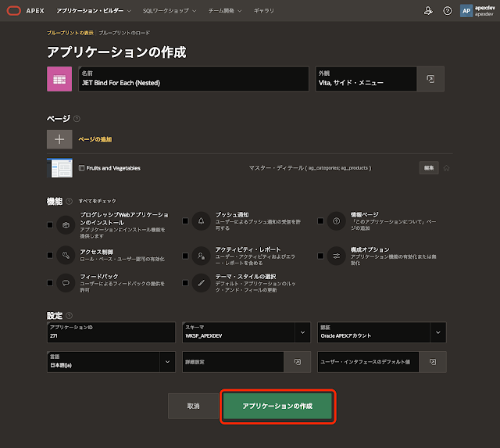500x448 pixels.
Task: Open help icon beside 設定 heading
Action: pyautogui.click(x=69, y=316)
